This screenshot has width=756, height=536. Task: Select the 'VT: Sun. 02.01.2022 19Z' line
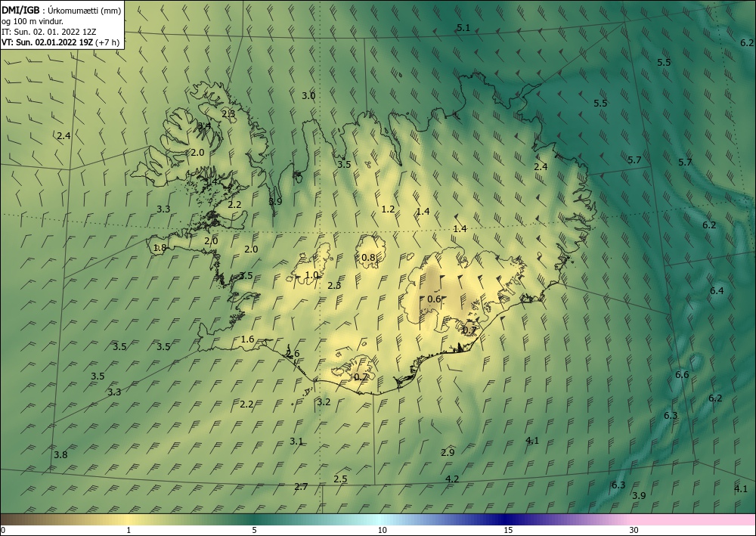[47, 42]
